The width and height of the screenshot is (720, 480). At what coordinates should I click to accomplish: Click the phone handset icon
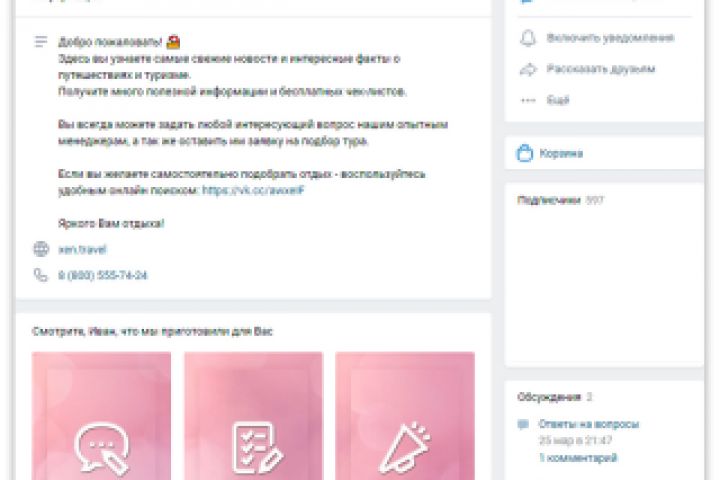[x=41, y=275]
